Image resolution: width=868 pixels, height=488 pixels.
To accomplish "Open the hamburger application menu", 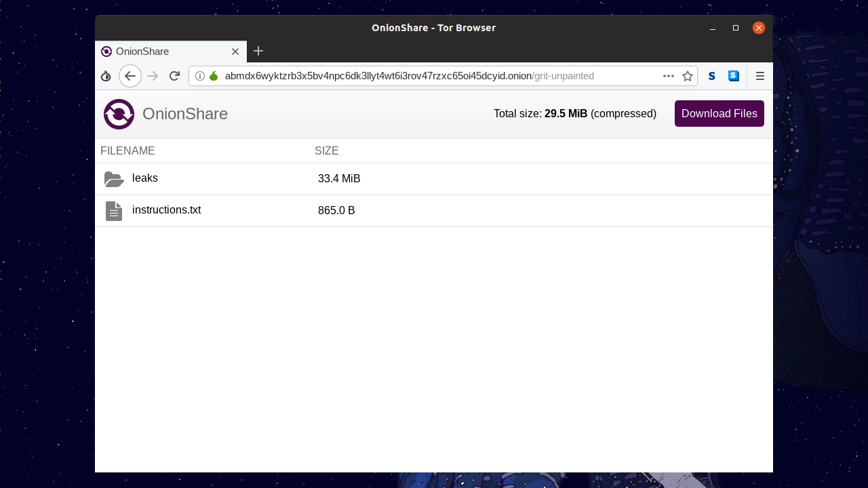I will click(x=760, y=76).
